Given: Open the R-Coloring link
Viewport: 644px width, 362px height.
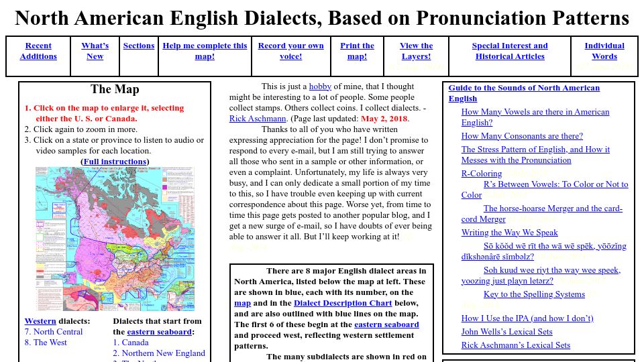Looking at the screenshot, I should (482, 173).
